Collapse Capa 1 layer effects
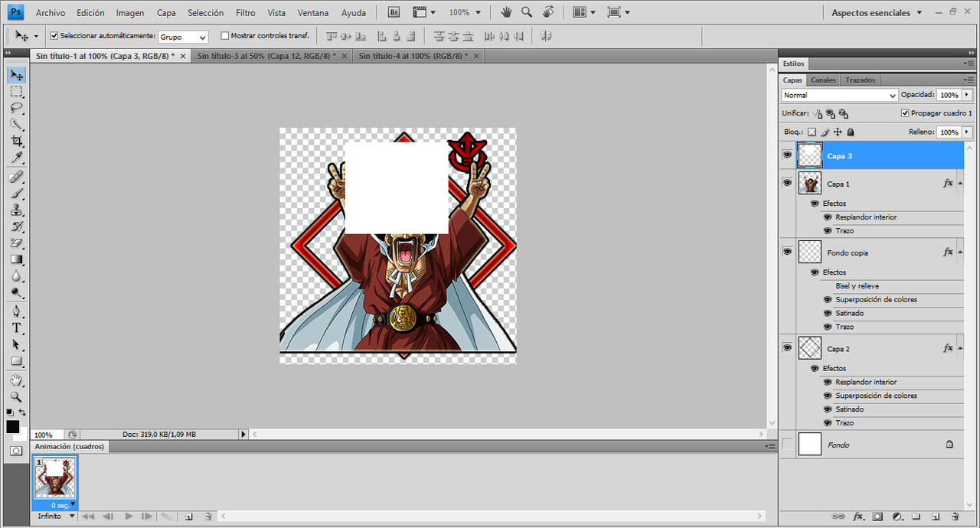The width and height of the screenshot is (980, 528). (960, 184)
